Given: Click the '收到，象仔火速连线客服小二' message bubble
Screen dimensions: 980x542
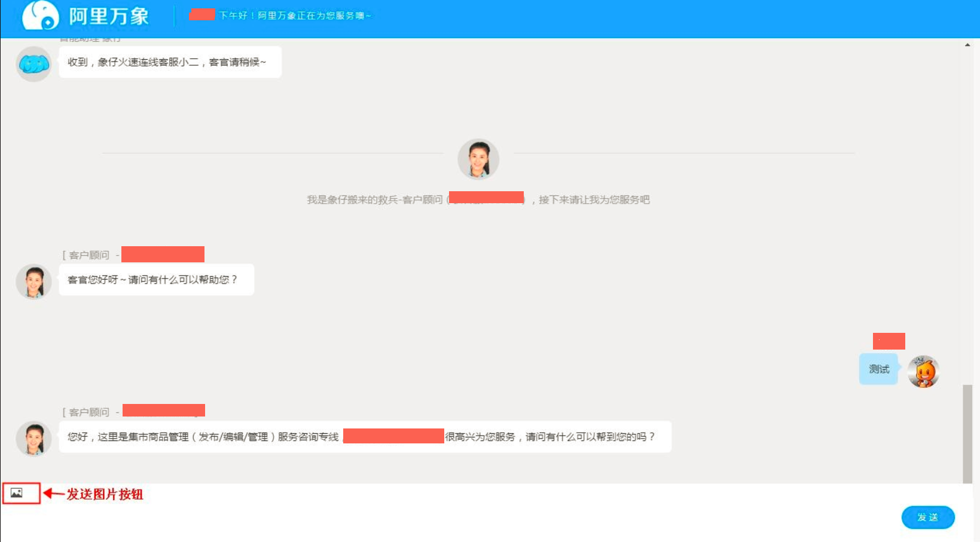Looking at the screenshot, I should click(170, 62).
